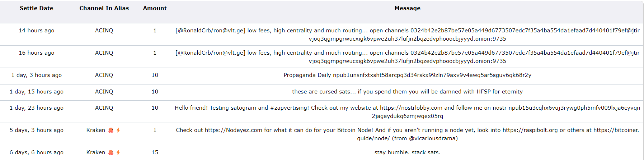Click lightning bolt icon in 6 days ago row

tap(118, 152)
